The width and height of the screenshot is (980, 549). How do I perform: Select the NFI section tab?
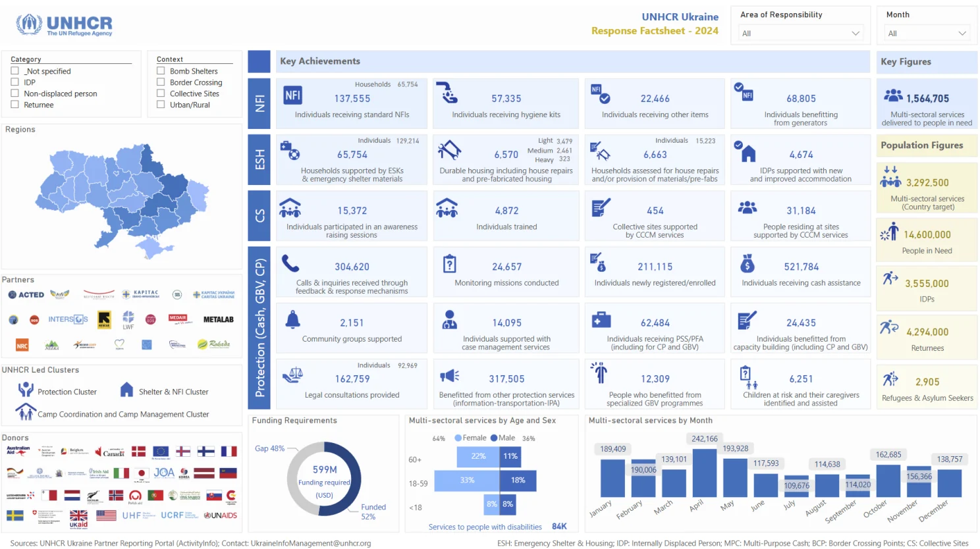(259, 103)
